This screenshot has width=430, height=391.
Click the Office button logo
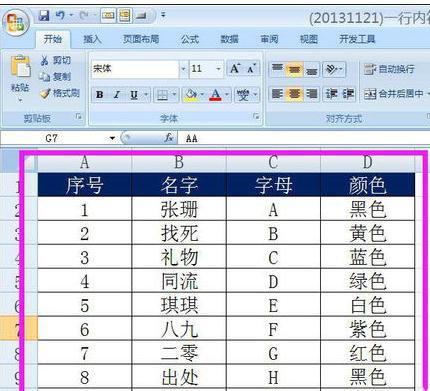point(16,23)
